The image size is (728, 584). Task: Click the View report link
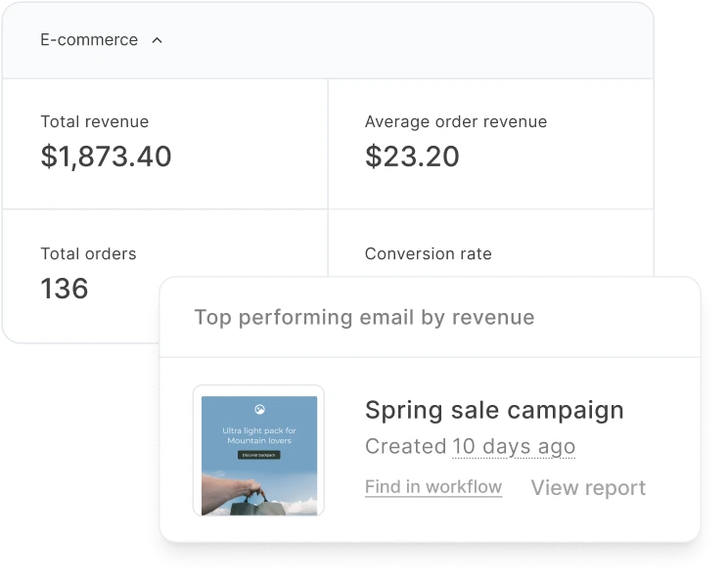click(588, 488)
